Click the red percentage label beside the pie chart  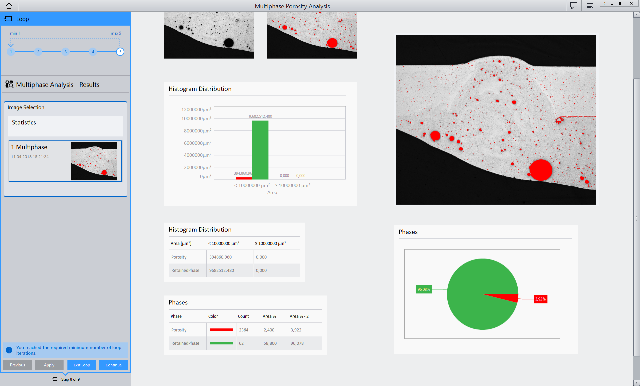tap(540, 299)
